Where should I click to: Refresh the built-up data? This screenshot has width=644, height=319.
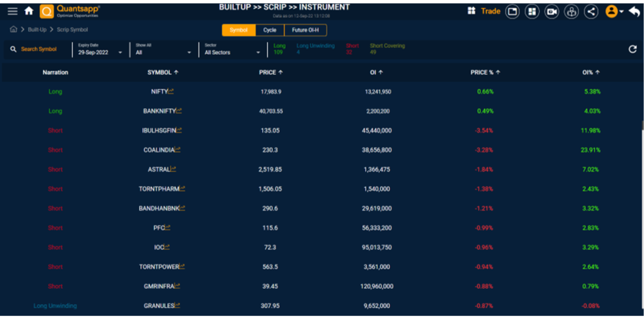pyautogui.click(x=633, y=49)
